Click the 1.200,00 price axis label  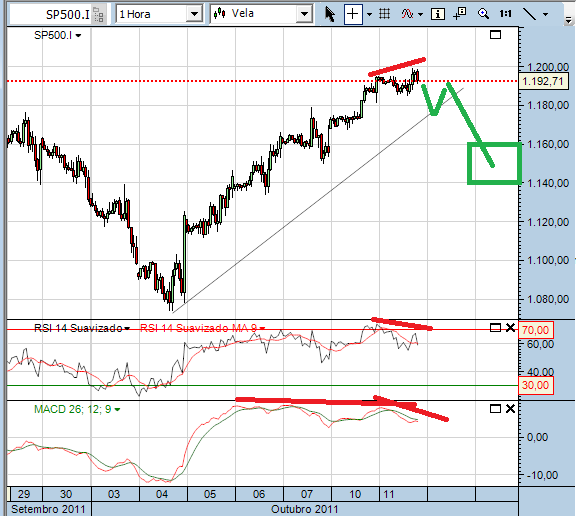click(548, 67)
